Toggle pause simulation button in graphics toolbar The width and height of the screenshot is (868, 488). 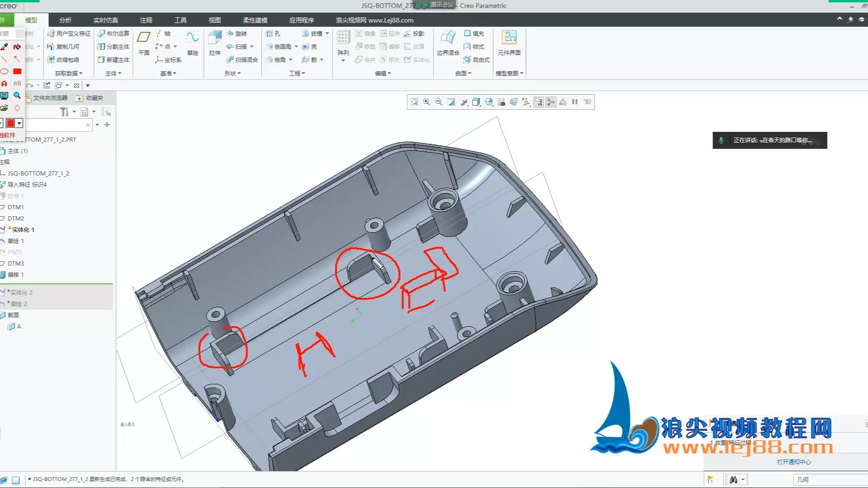click(x=575, y=102)
